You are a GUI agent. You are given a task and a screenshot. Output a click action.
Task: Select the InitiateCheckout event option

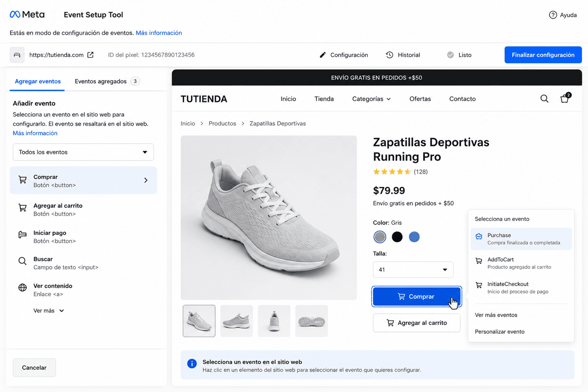[x=521, y=287]
